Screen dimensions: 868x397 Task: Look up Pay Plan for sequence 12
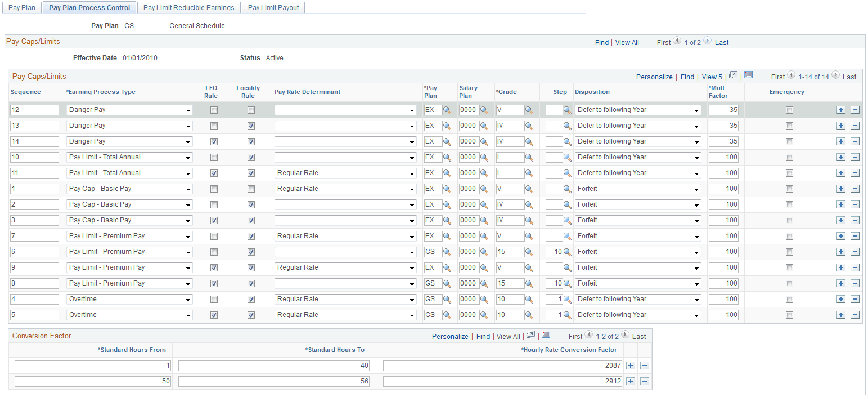[x=447, y=110]
